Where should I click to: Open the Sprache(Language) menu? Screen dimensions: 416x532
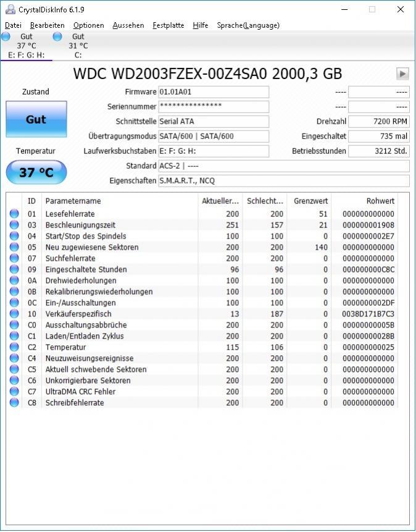click(248, 25)
